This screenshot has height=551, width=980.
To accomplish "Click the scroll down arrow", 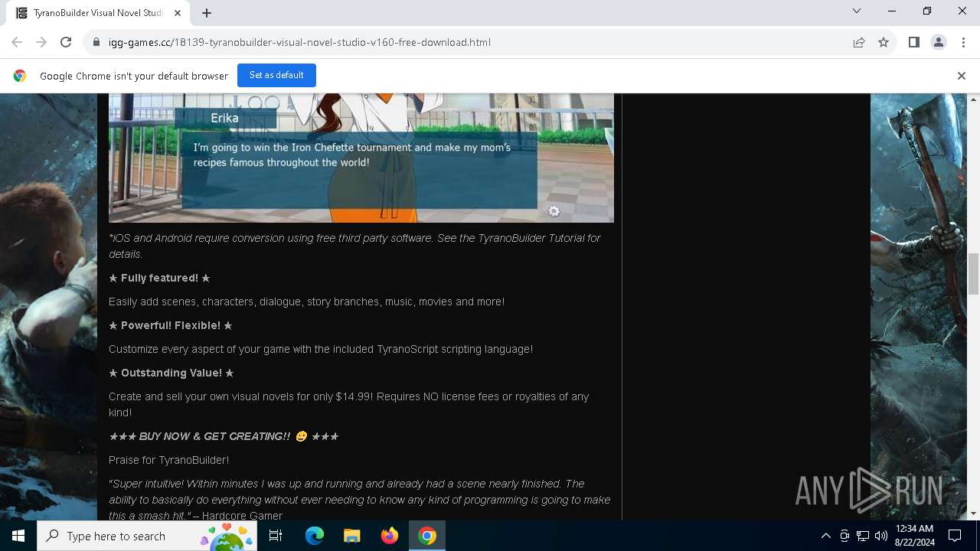I will (974, 514).
